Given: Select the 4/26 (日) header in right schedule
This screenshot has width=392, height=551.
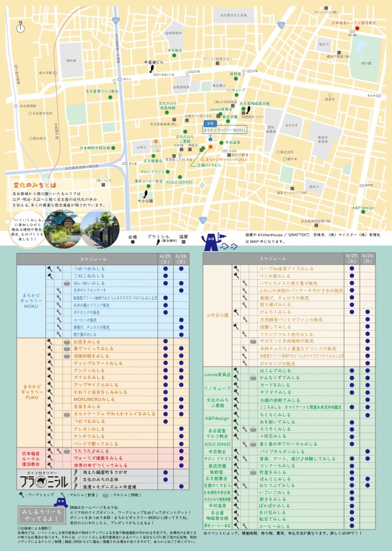Looking at the screenshot, I should (368, 260).
